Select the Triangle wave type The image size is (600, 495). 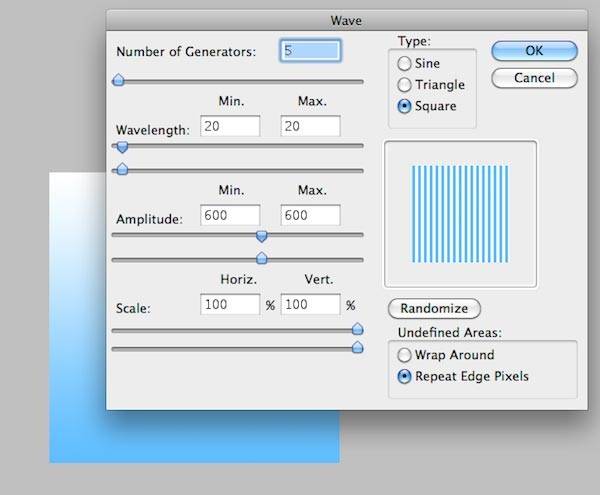tap(405, 85)
